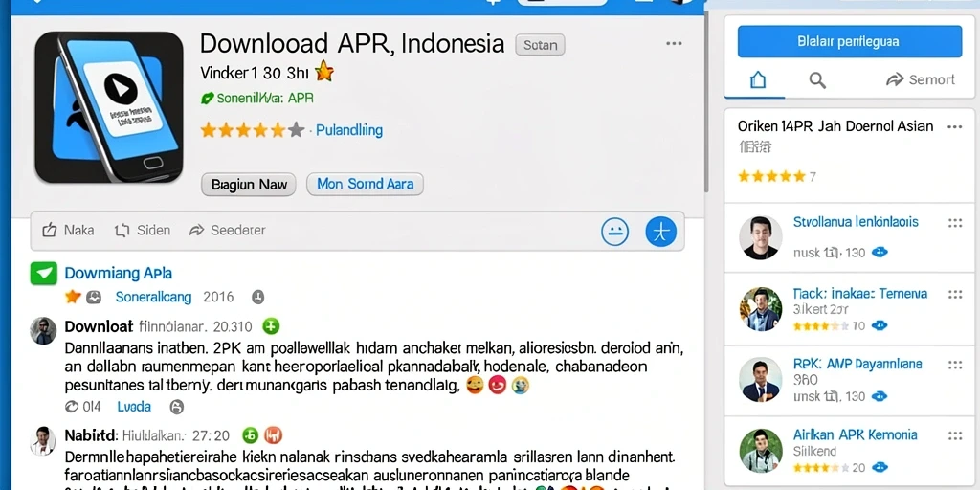Image resolution: width=980 pixels, height=490 pixels.
Task: Click the Sotan badge next to the title
Action: point(540,45)
